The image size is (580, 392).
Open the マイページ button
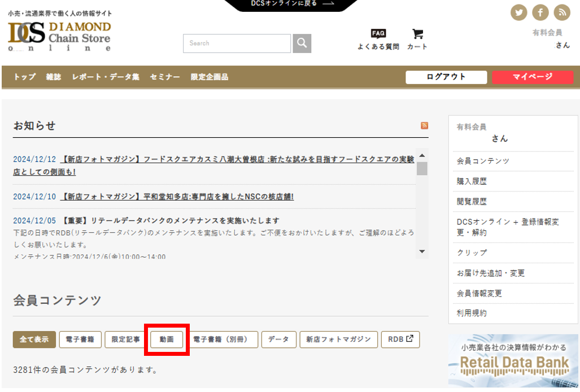(x=533, y=77)
